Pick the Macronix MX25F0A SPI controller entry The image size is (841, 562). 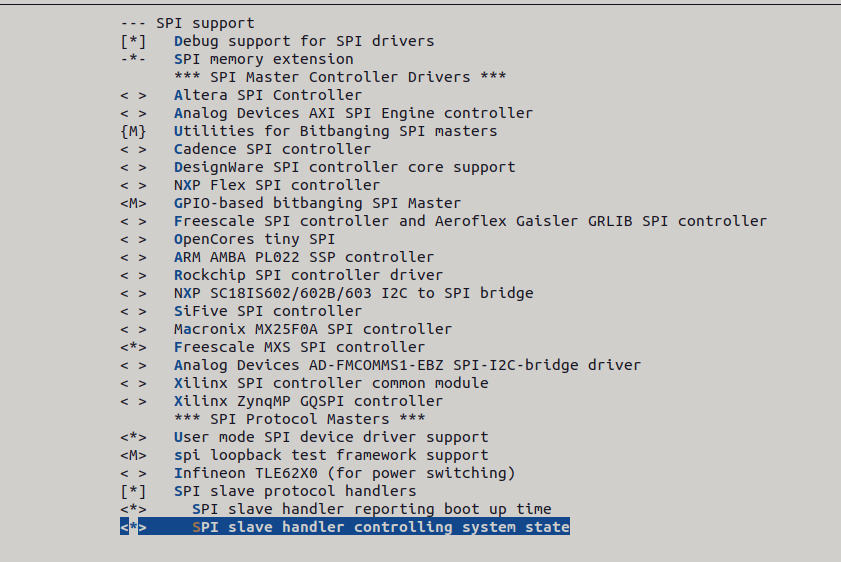[312, 329]
